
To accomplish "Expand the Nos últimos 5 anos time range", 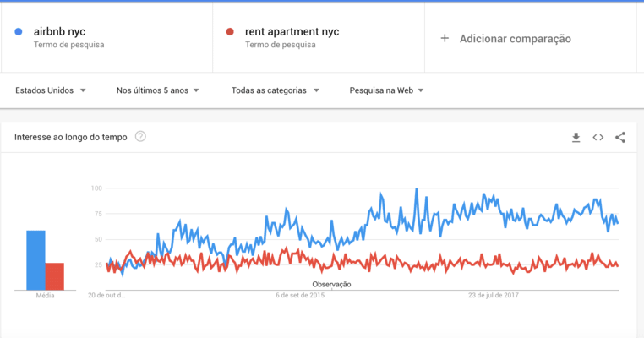I will pyautogui.click(x=158, y=90).
